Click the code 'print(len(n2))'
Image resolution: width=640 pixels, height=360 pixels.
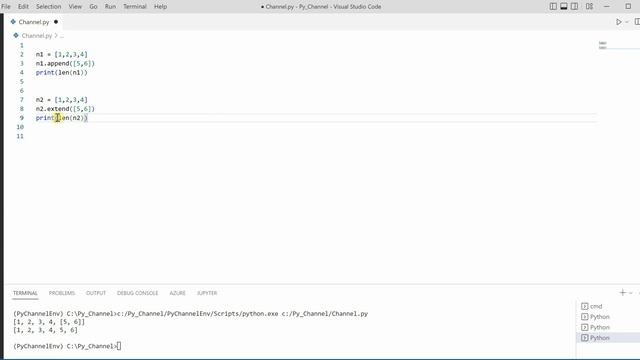[62, 118]
